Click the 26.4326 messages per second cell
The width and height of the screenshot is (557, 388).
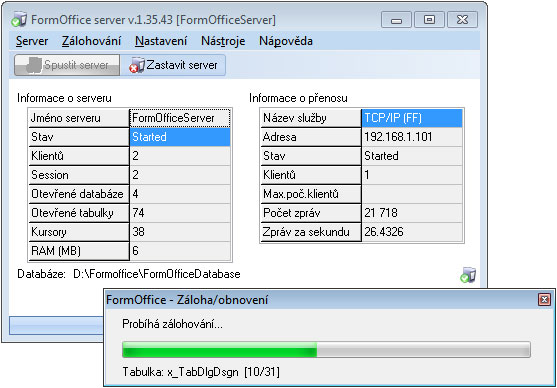[x=412, y=232]
